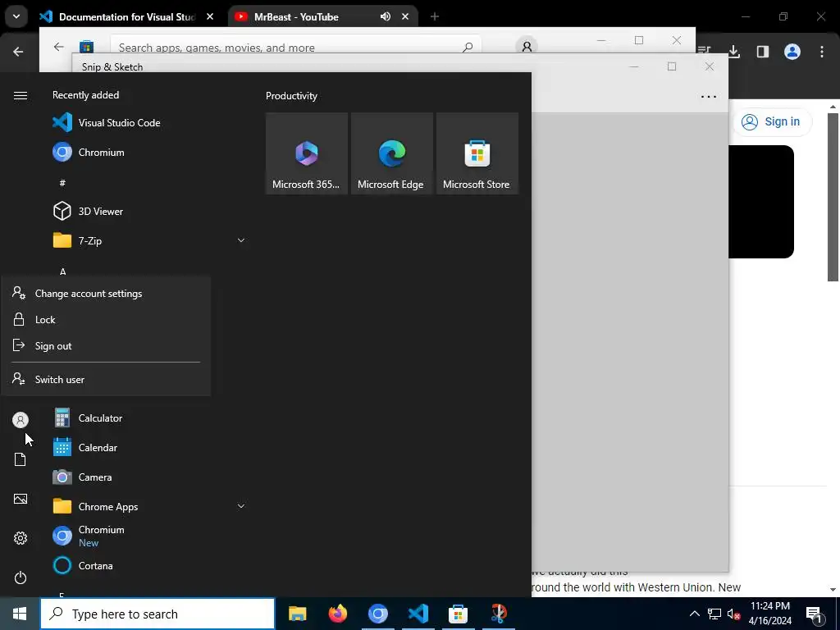Click YouTube Sign in button
Screen dimensions: 840x630
coord(771,121)
